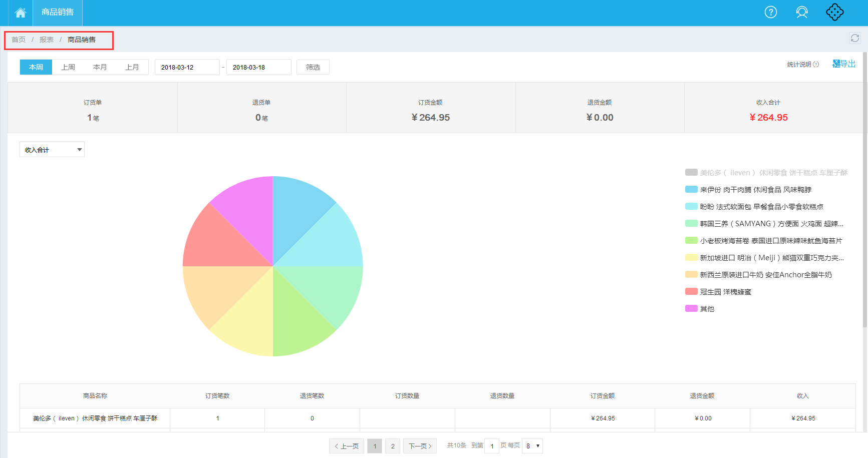
Task: Click the 订货单 summary card
Action: click(x=93, y=108)
